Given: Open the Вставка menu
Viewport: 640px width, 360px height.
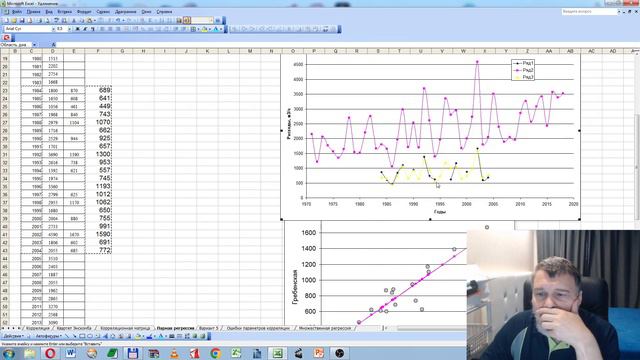Looking at the screenshot, I should (x=64, y=12).
